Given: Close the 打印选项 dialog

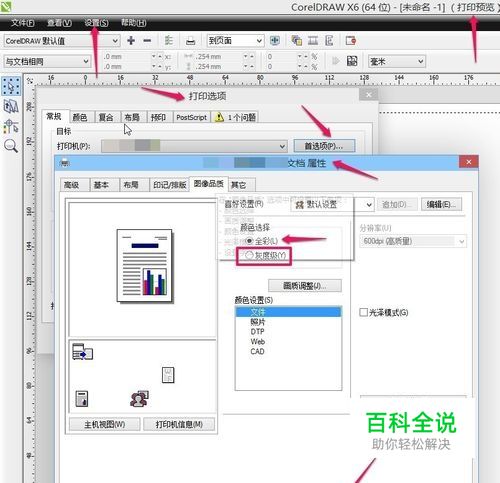Looking at the screenshot, I should tap(368, 95).
